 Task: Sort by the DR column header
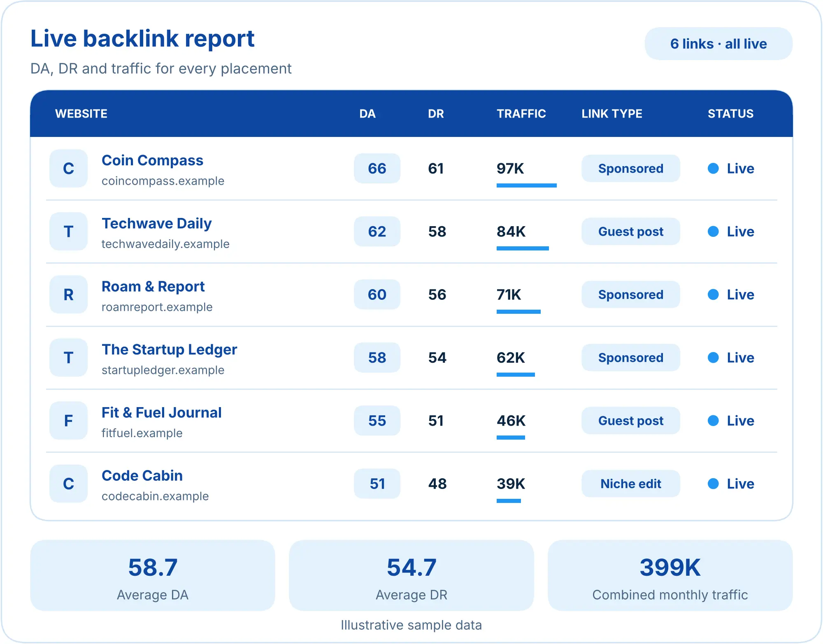coord(436,114)
